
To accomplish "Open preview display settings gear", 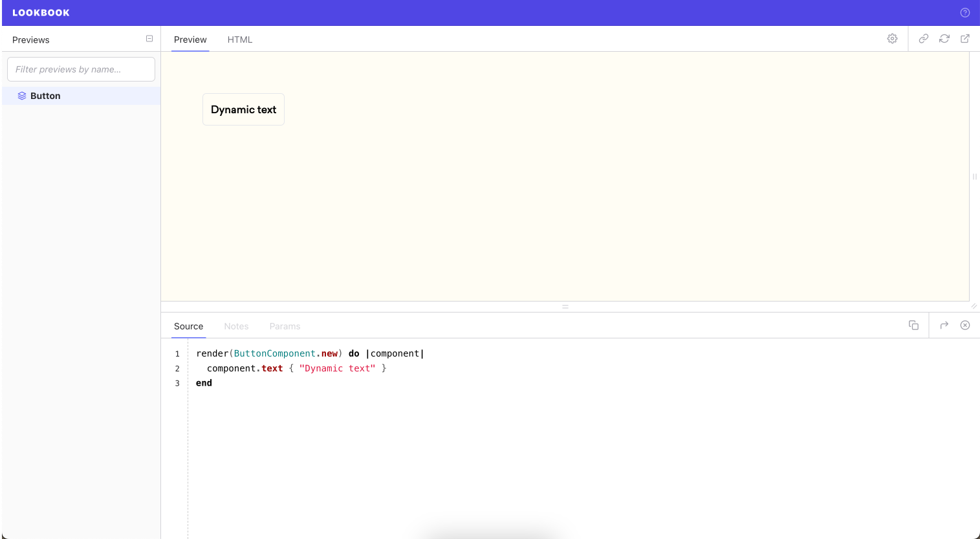I will click(892, 39).
